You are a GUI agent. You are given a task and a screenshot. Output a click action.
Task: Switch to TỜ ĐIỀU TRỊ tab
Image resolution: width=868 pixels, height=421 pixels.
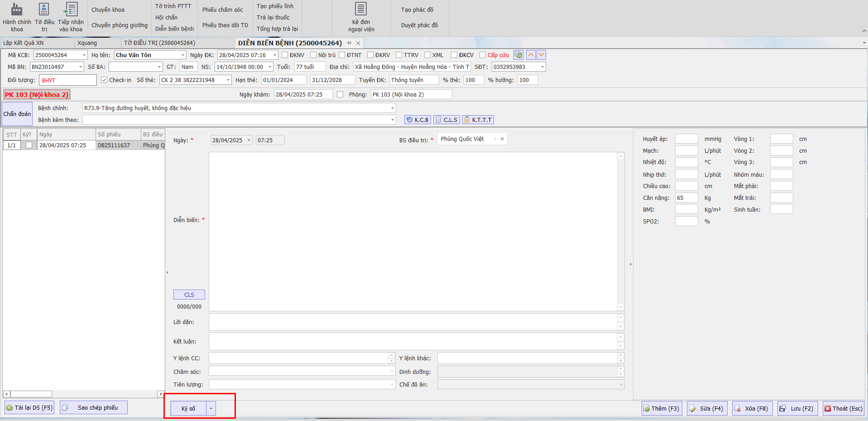coord(159,43)
